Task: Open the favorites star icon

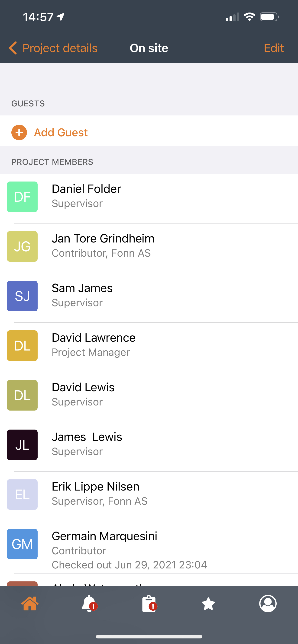Action: 208,604
